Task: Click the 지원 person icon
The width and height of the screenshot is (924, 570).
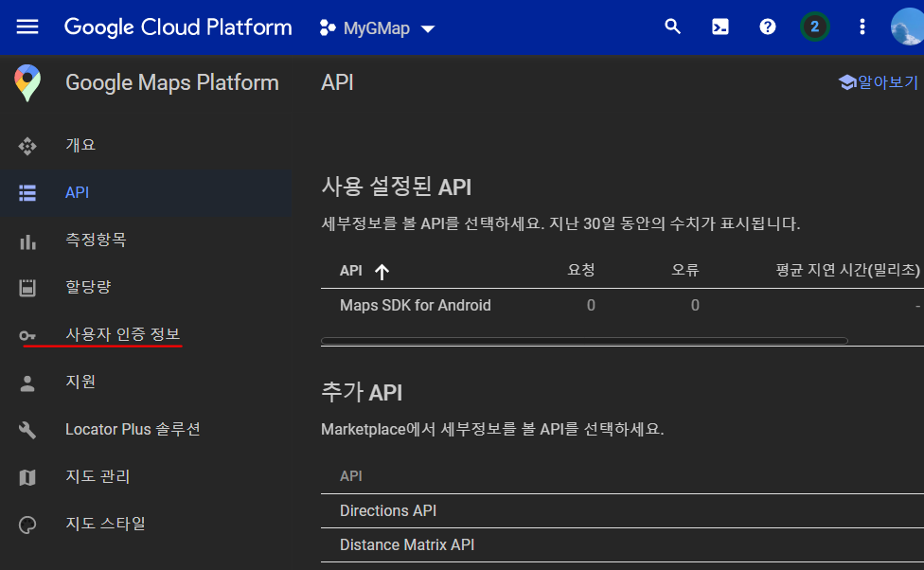Action: 27,383
